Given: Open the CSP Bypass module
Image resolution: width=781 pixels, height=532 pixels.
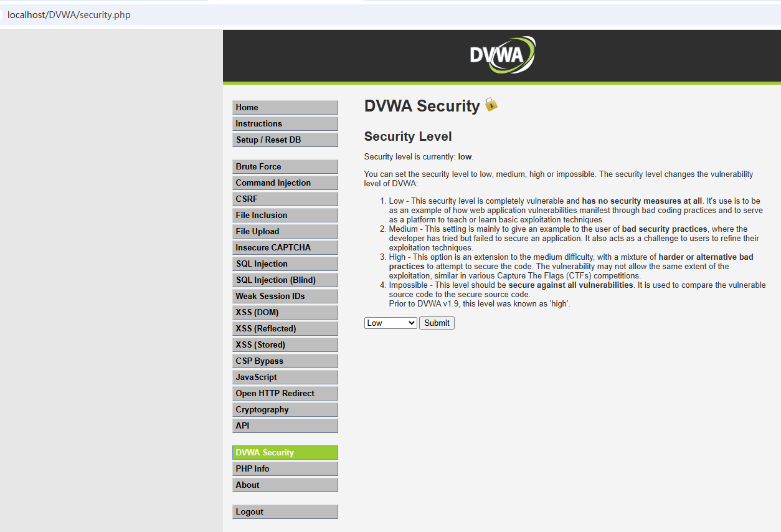Looking at the screenshot, I should (x=285, y=361).
